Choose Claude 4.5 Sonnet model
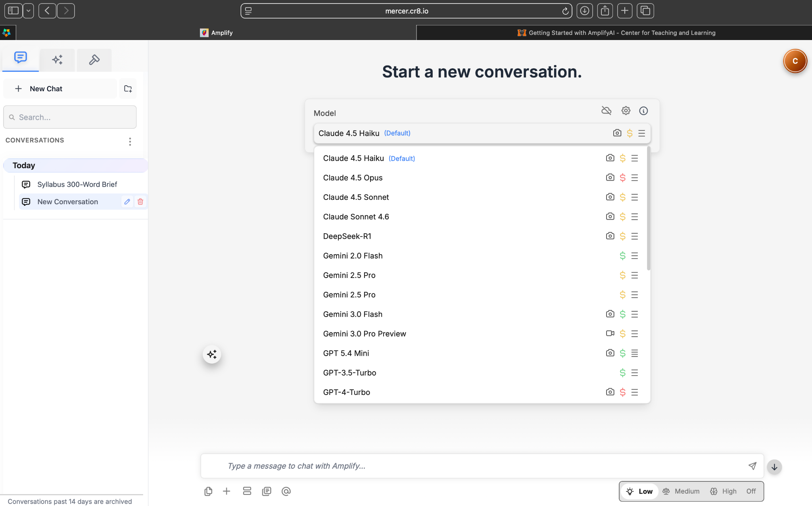The image size is (812, 506). pyautogui.click(x=480, y=197)
